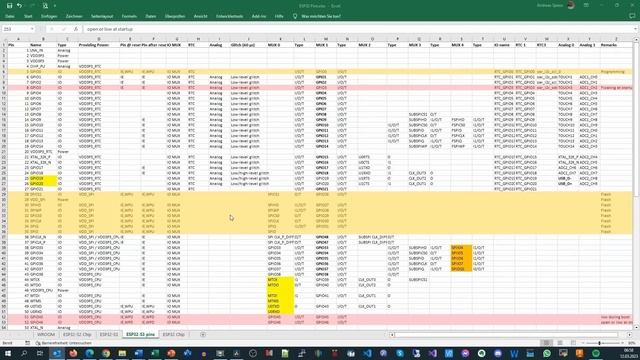640x360 pixels.
Task: Select the 'IO name' header cell
Action: (504, 45)
